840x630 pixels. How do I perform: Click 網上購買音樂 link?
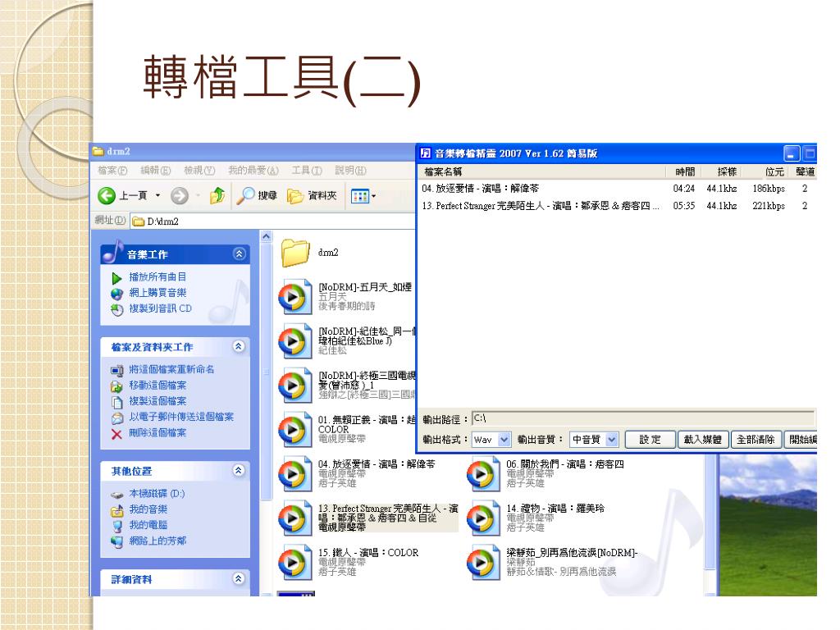click(x=157, y=293)
